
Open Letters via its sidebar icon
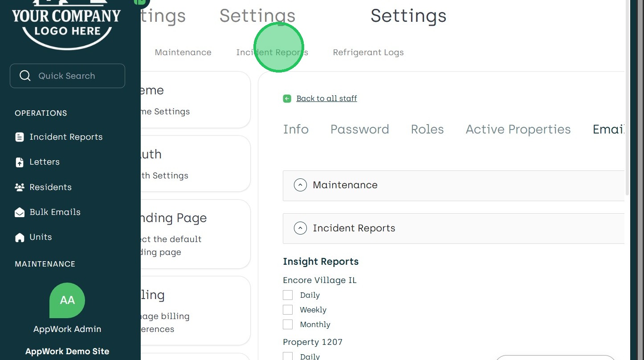[x=20, y=162]
